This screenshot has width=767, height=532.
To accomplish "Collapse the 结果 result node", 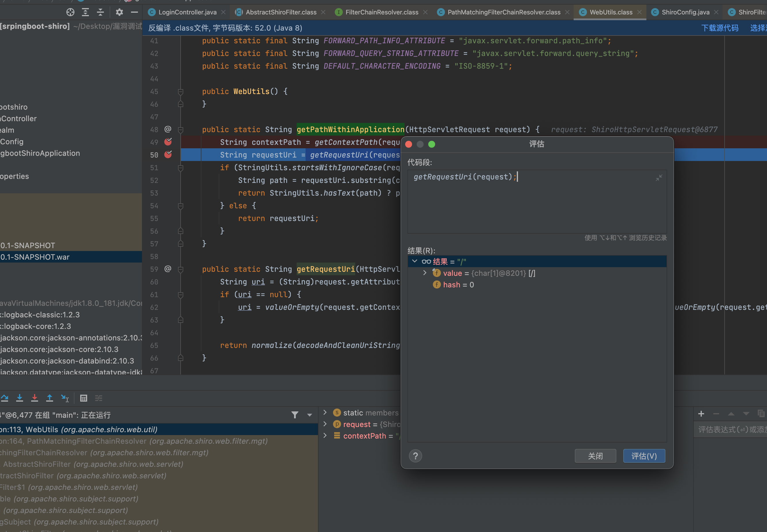I will tap(415, 261).
